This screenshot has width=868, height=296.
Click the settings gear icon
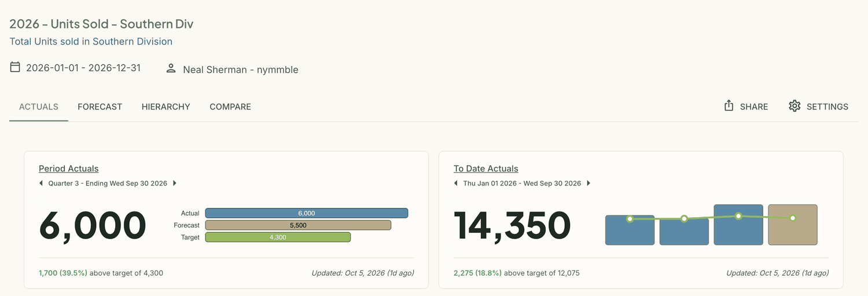[x=795, y=106]
